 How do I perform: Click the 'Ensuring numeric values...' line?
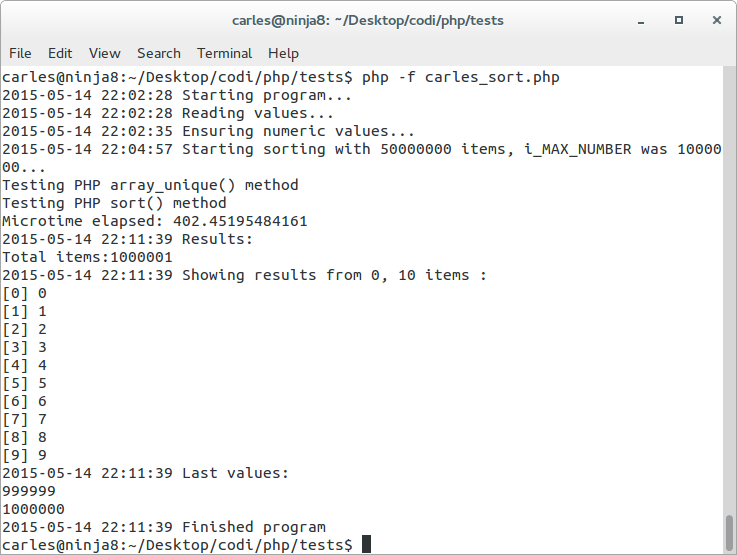point(208,131)
